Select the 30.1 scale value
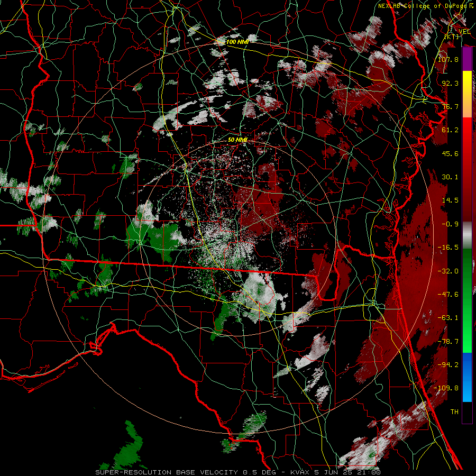476x476 pixels. click(450, 177)
